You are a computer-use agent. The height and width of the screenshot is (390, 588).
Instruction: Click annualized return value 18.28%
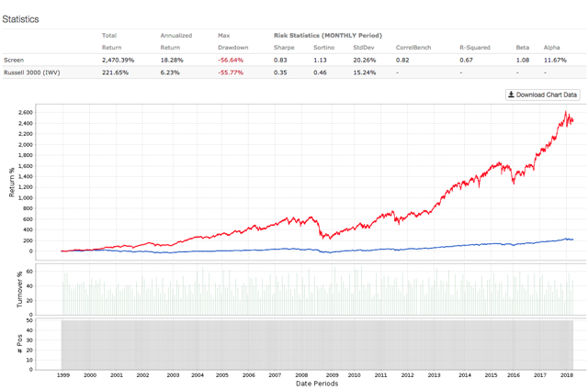[x=172, y=60]
